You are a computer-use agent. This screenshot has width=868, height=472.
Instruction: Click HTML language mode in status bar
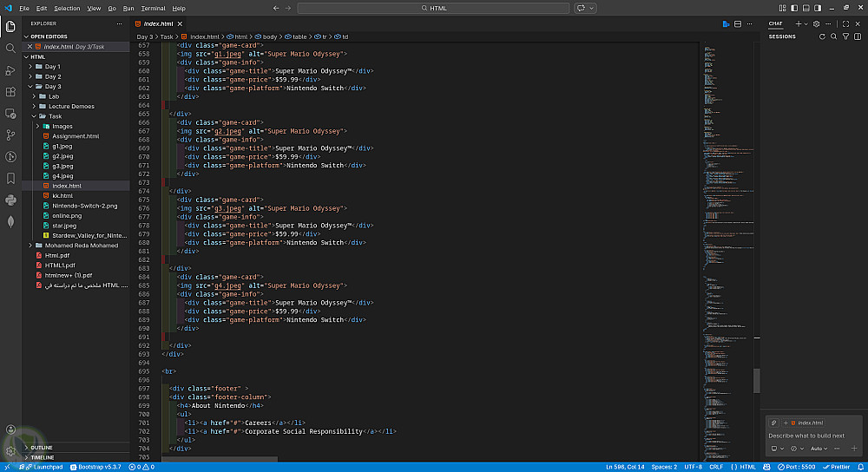(x=743, y=467)
